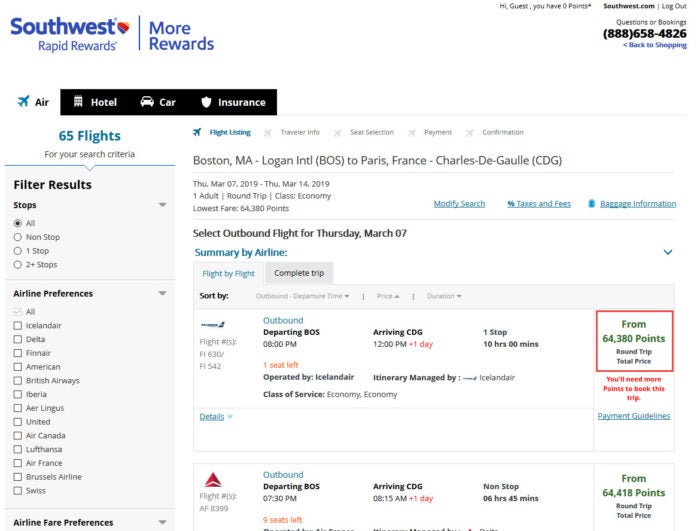Image resolution: width=697 pixels, height=531 pixels.
Task: Open the Insurance tab
Action: (233, 102)
